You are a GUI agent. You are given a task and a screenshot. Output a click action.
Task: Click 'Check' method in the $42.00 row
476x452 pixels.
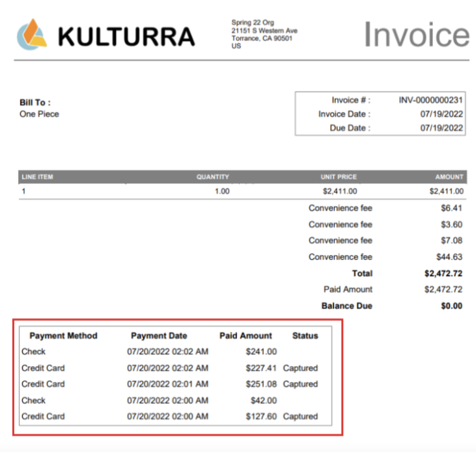click(34, 401)
